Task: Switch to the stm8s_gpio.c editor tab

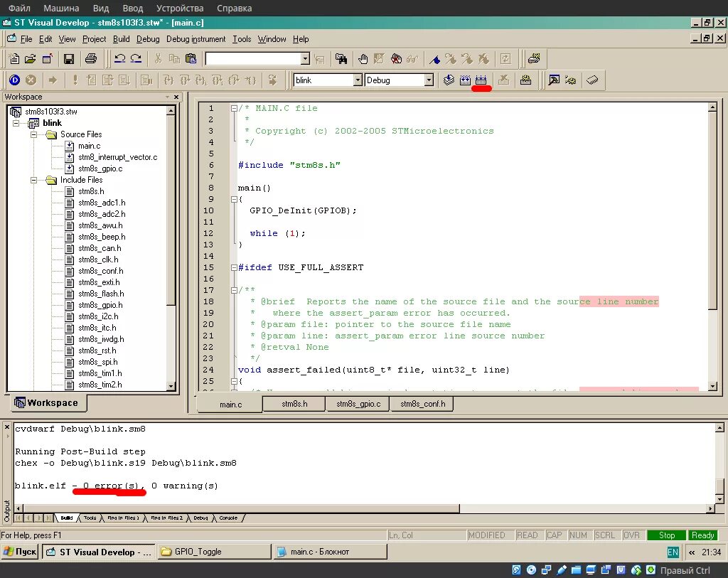Action: pyautogui.click(x=358, y=404)
